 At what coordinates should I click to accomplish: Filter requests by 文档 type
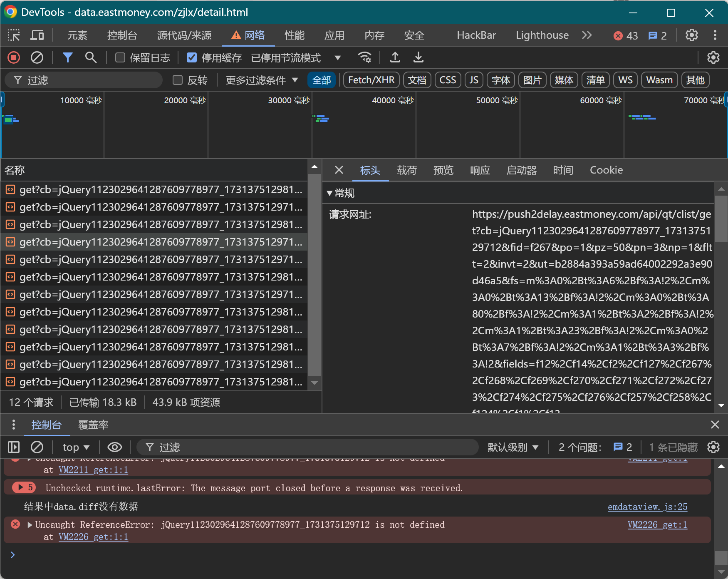pos(417,80)
